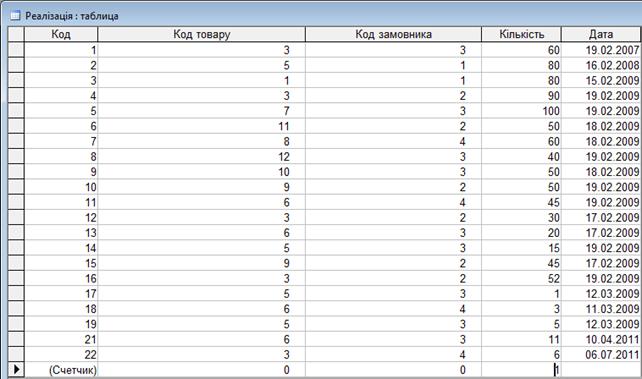Click the Кількість cell showing 52

point(521,278)
